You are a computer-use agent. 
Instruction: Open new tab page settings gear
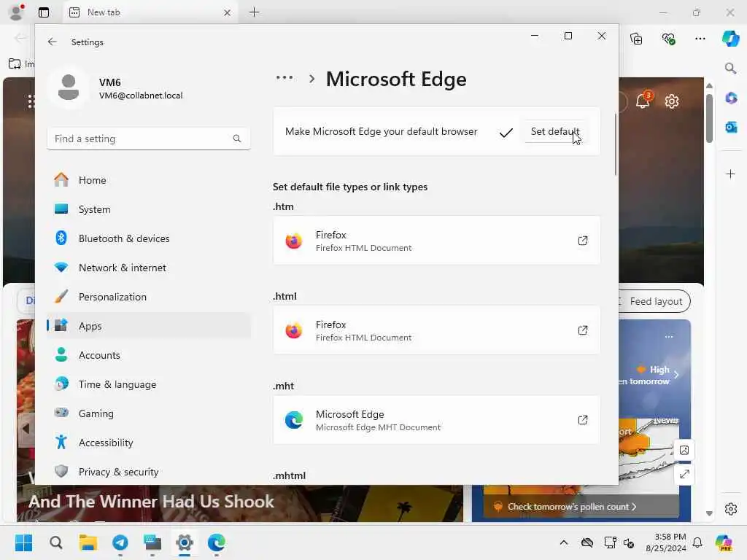coord(672,101)
